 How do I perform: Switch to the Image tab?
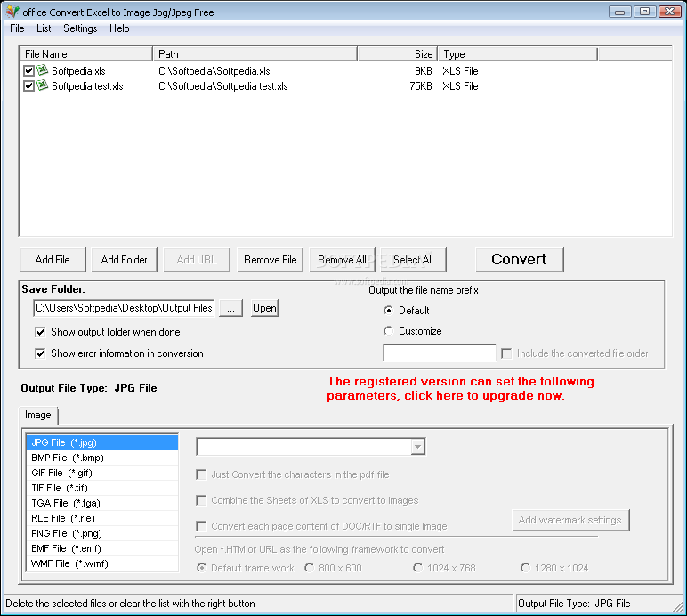38,415
